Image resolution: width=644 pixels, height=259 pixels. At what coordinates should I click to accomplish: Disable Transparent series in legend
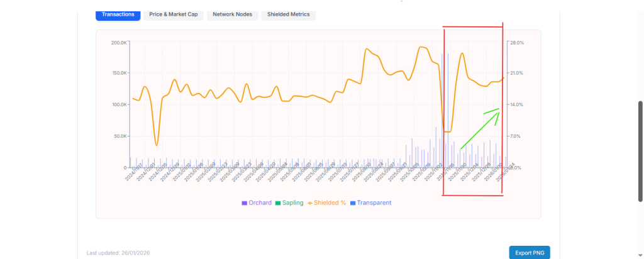pyautogui.click(x=374, y=203)
